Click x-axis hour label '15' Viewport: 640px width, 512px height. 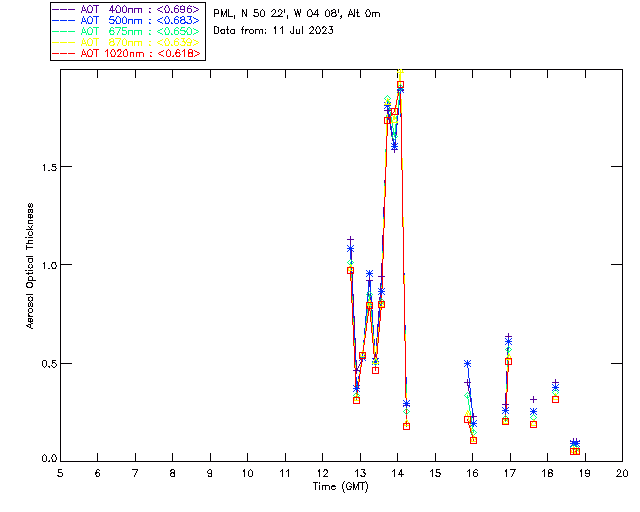(435, 473)
